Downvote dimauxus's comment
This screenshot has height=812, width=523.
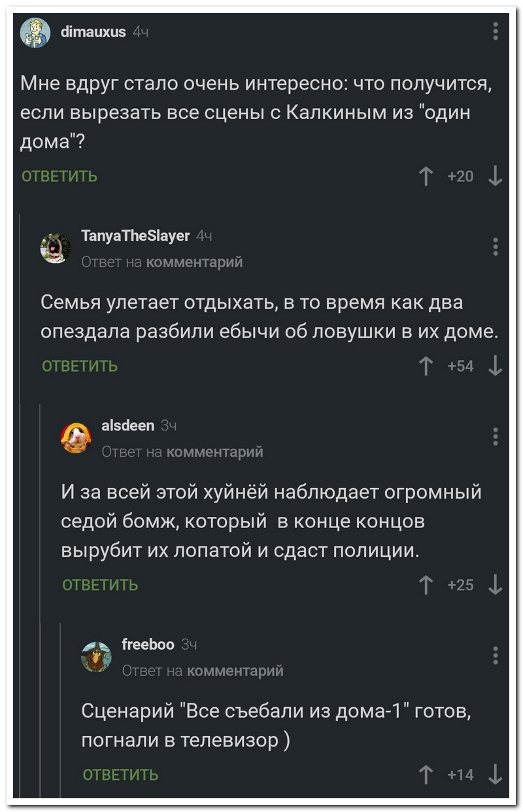[495, 177]
